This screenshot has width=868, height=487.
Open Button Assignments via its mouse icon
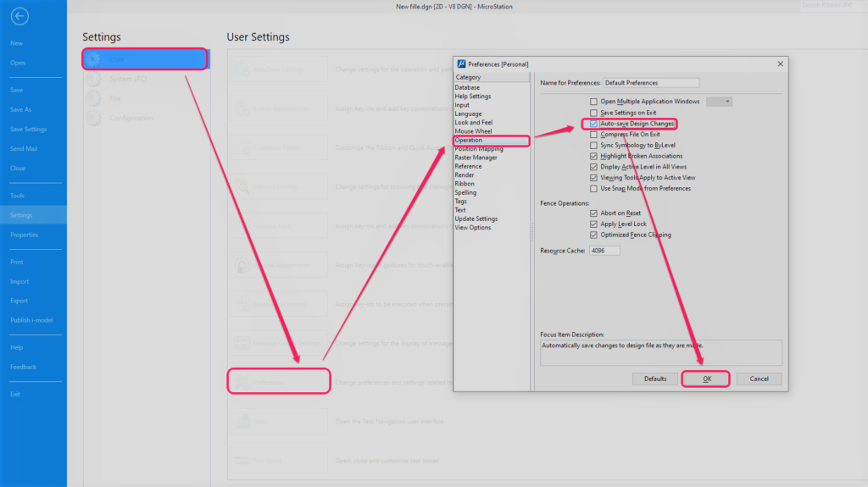coord(242,108)
